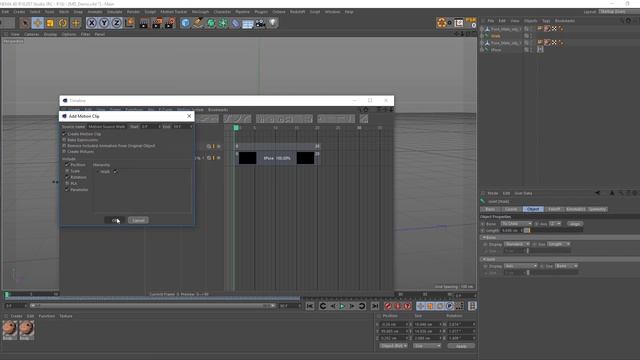Open the Character menu
This screenshot has width=640, height=360.
[x=222, y=12]
